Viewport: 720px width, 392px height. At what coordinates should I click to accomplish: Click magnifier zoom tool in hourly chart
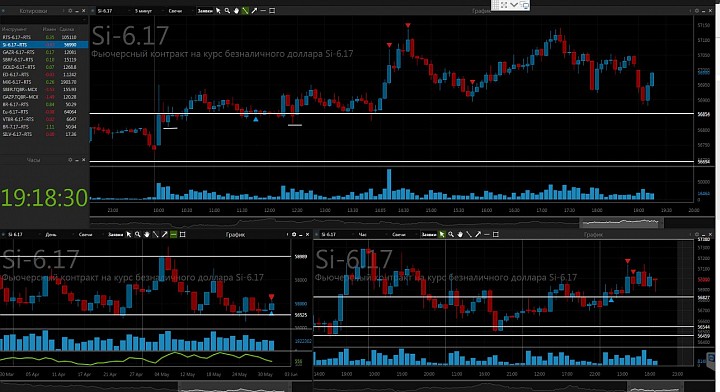451,235
